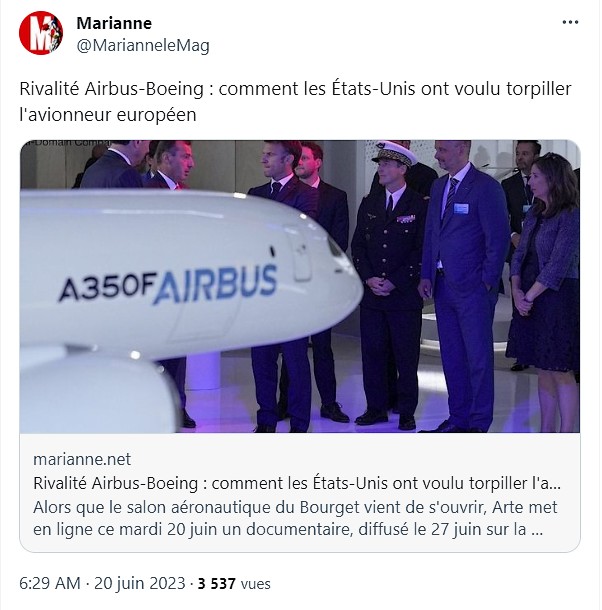Click the Marianne display name
This screenshot has height=610, width=602.
click(114, 23)
